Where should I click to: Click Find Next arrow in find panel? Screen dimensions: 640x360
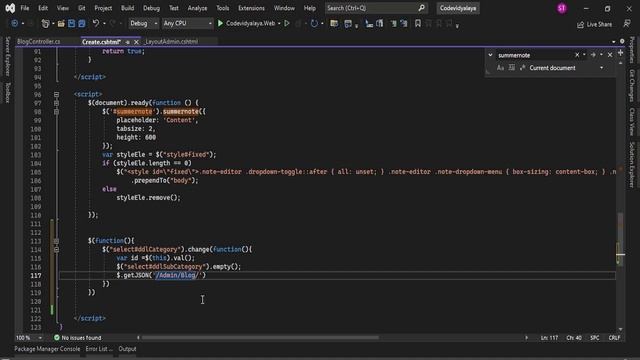click(x=593, y=55)
